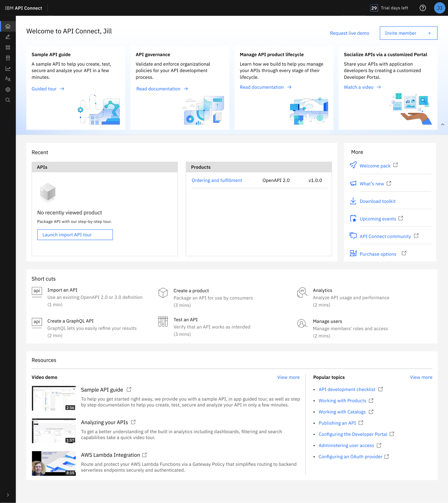Click the Manage users shortcut icon
448x503 pixels.
(x=302, y=324)
